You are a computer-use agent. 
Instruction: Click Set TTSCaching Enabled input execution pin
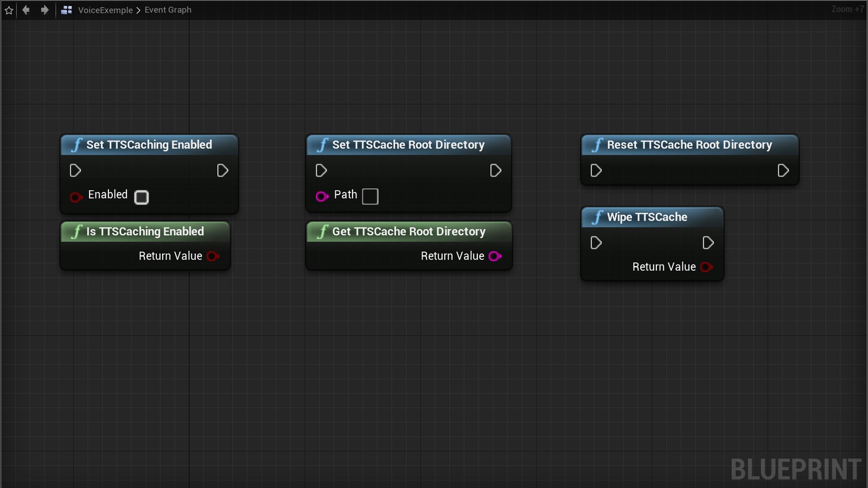(x=75, y=171)
